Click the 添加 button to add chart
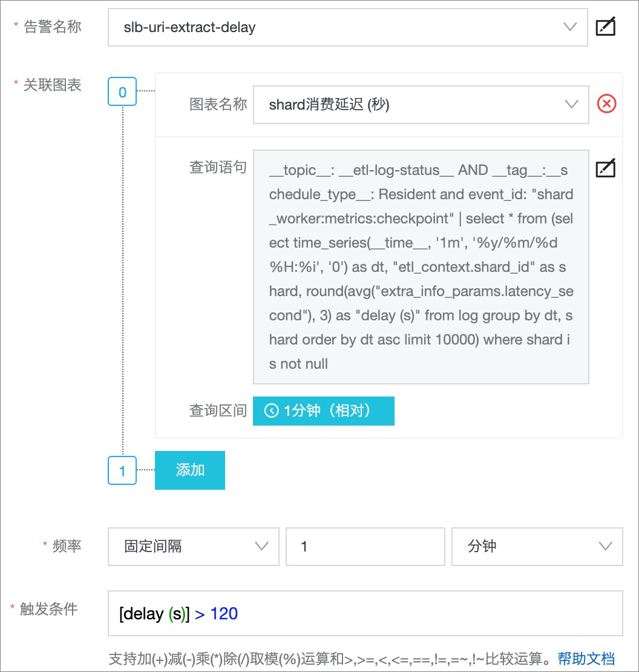 pos(190,470)
